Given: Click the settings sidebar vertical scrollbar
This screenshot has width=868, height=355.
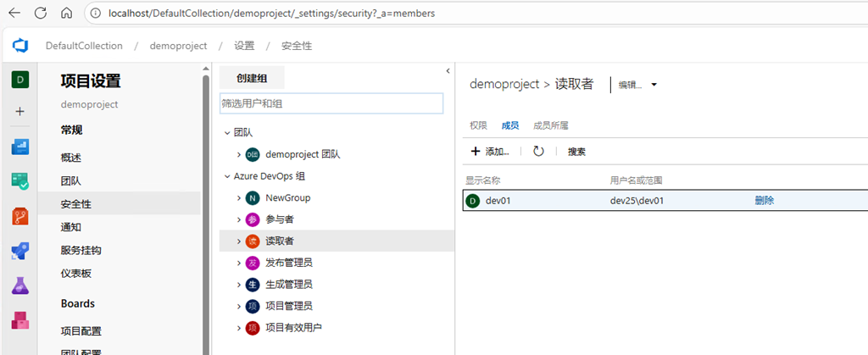Looking at the screenshot, I should click(206, 216).
